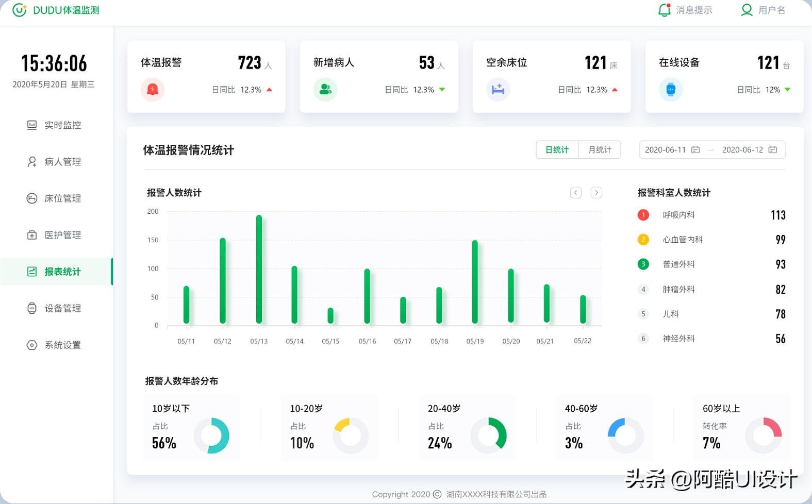Click the 05/13 bar in alarm chart
This screenshot has height=504, width=812.
point(259,269)
